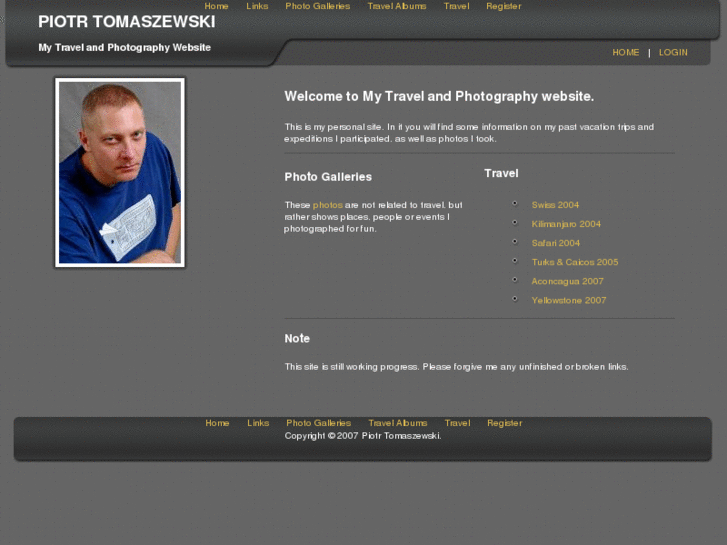This screenshot has height=545, width=727.
Task: Open the Safari 2004 link
Action: pyautogui.click(x=555, y=243)
